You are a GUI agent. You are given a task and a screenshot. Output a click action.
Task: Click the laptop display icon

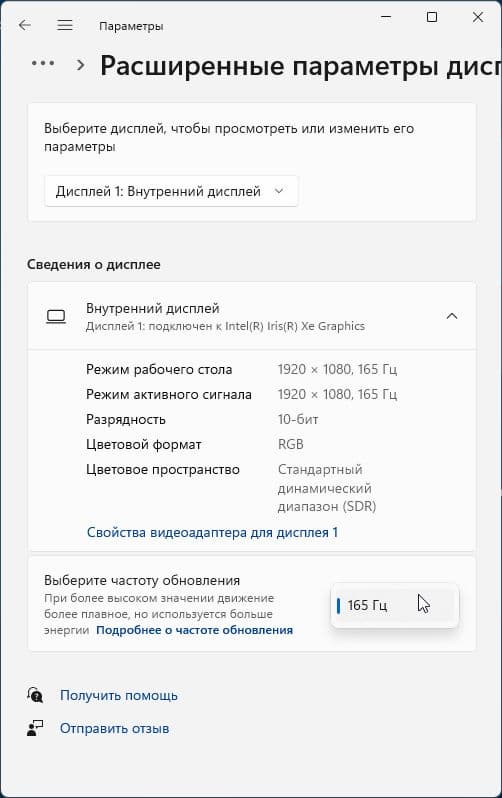pyautogui.click(x=56, y=317)
